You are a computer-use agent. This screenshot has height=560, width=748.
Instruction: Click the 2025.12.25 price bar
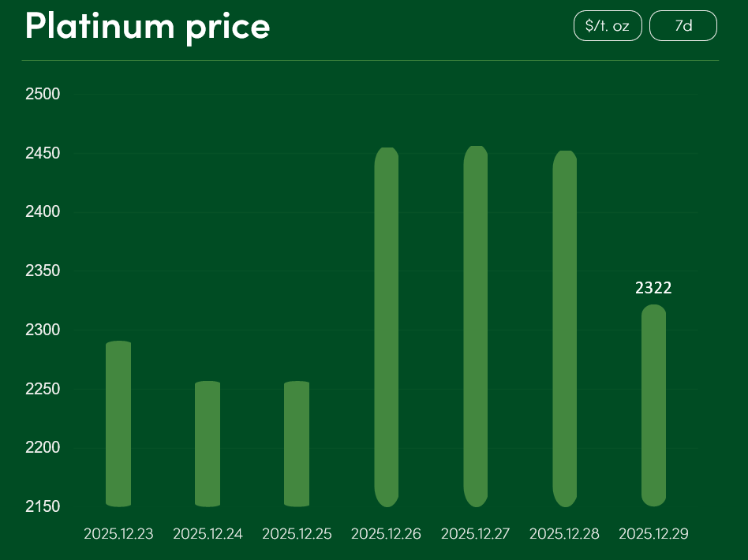point(297,443)
